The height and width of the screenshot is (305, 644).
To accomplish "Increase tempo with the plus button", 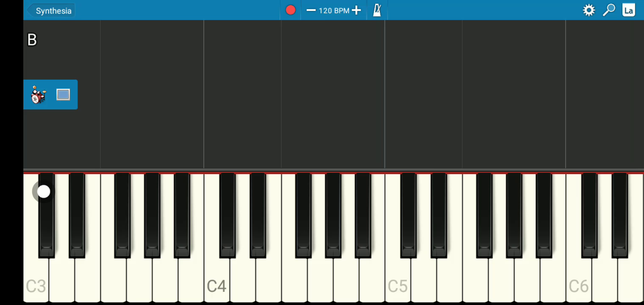I will 356,10.
